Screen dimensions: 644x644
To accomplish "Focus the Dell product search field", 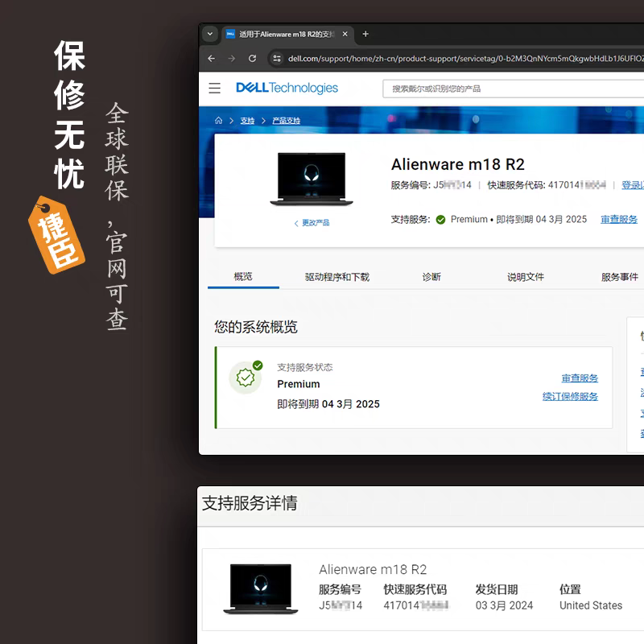I will [514, 89].
